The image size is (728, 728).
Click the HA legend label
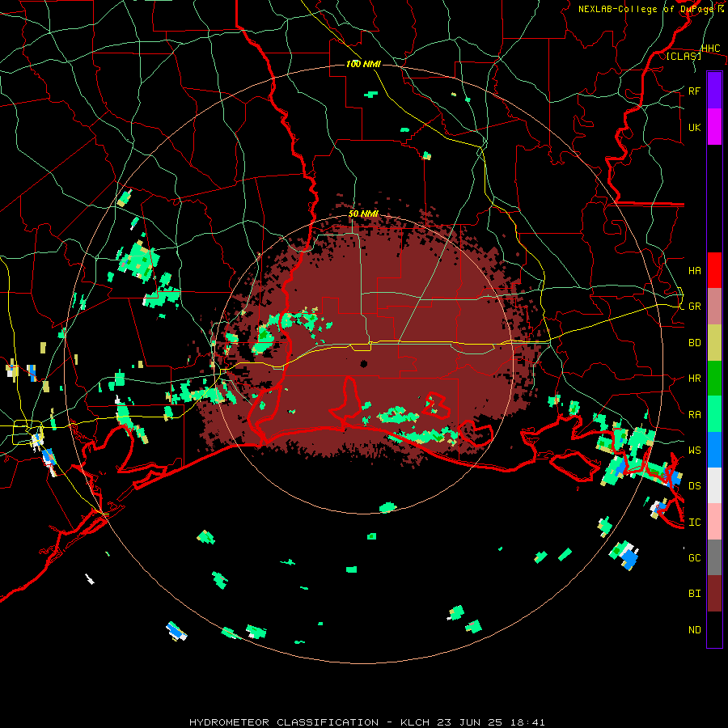click(695, 270)
